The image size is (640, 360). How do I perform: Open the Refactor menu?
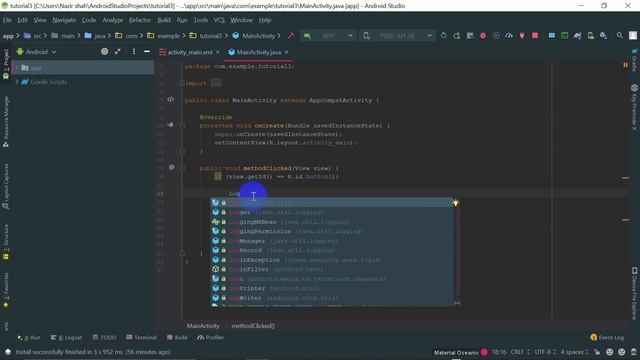tap(140, 20)
